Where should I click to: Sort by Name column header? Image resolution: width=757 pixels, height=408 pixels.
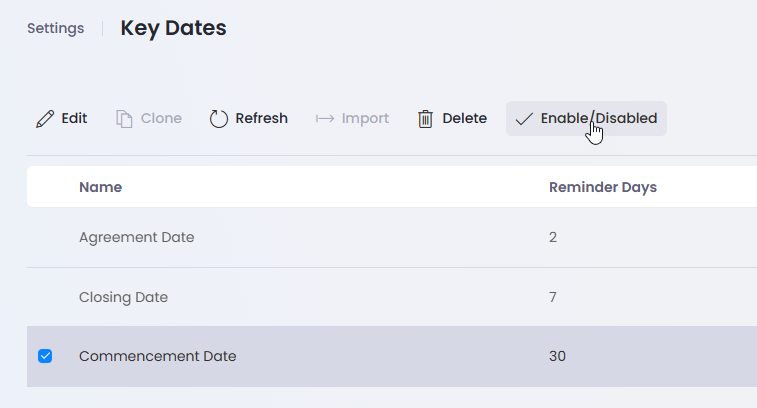(x=100, y=187)
